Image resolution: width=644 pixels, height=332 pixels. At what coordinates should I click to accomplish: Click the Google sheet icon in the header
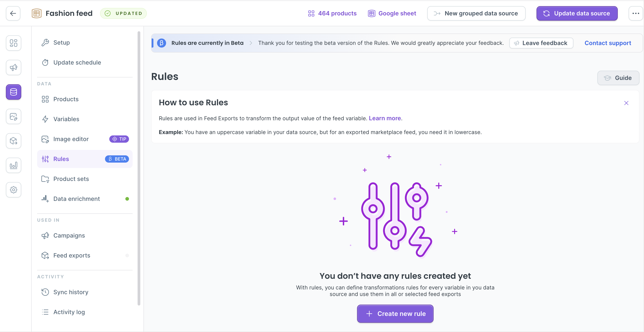372,13
